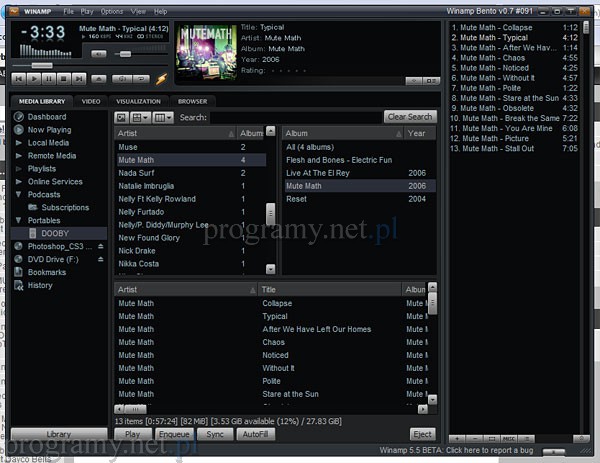Screen dimensions: 600x463
Task: Toggle the repeat button
Action: pos(143,77)
